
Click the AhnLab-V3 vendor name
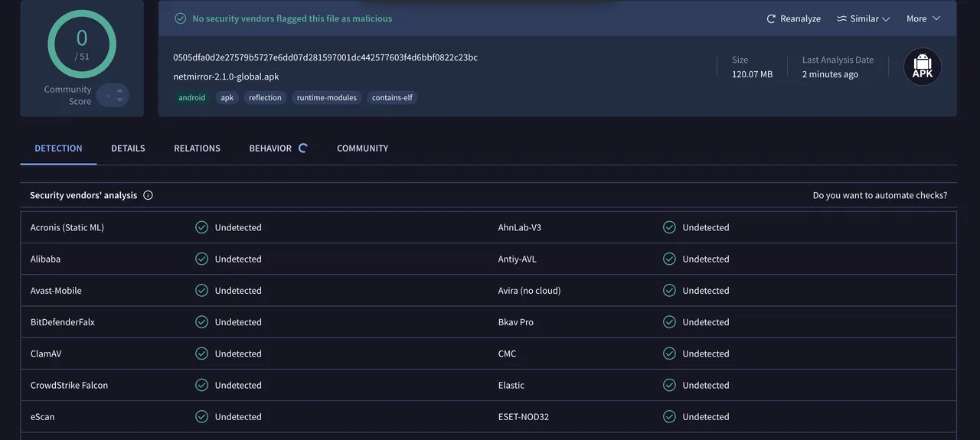tap(520, 227)
